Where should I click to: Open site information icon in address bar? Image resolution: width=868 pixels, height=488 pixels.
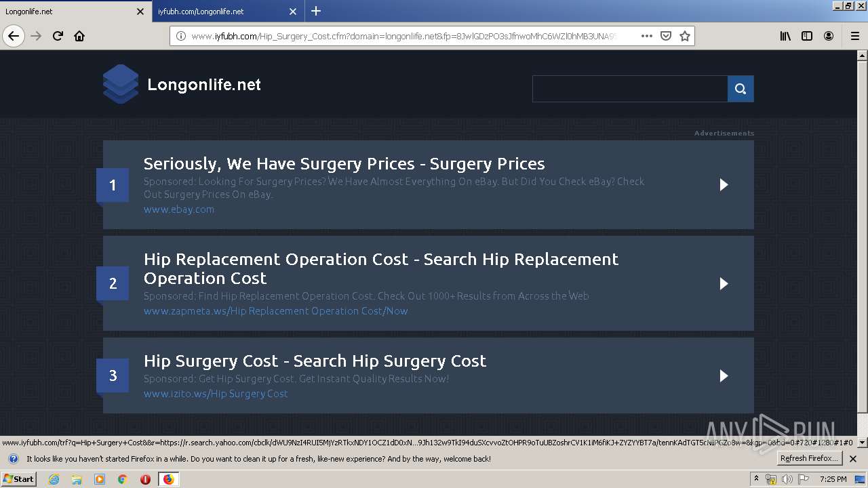pyautogui.click(x=181, y=36)
